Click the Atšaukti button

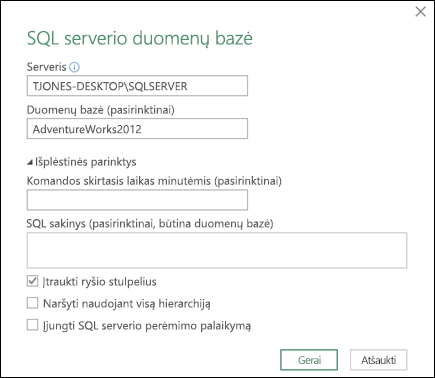tap(378, 360)
